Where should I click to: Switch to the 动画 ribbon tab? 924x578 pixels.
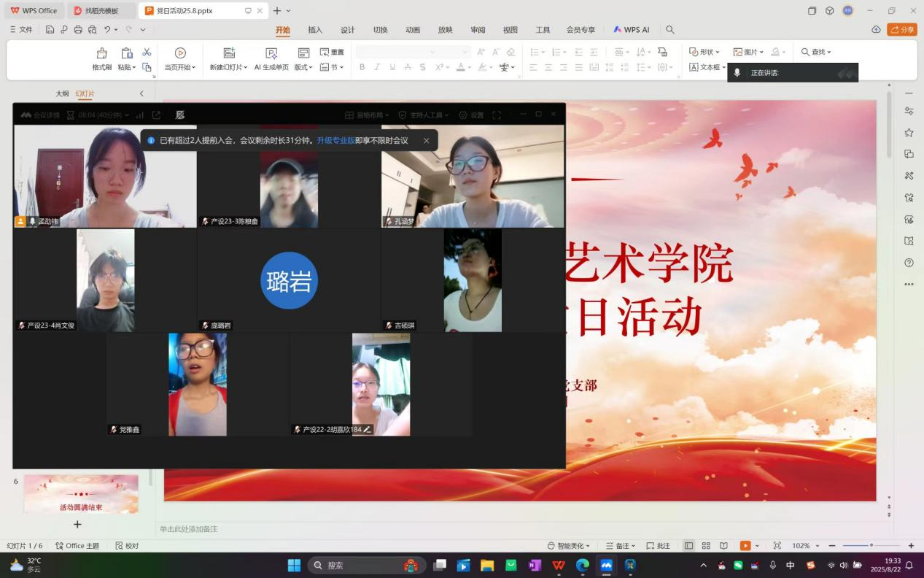coord(413,30)
